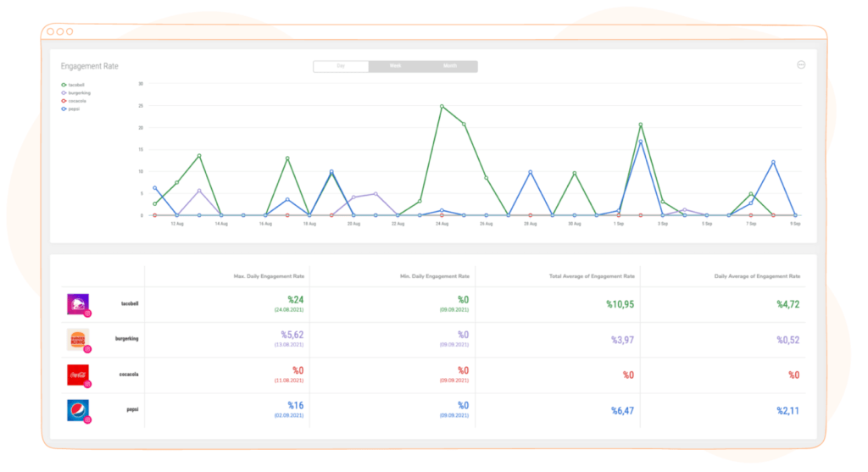This screenshot has height=472, width=868.
Task: Switch chart to Day view
Action: click(x=341, y=66)
